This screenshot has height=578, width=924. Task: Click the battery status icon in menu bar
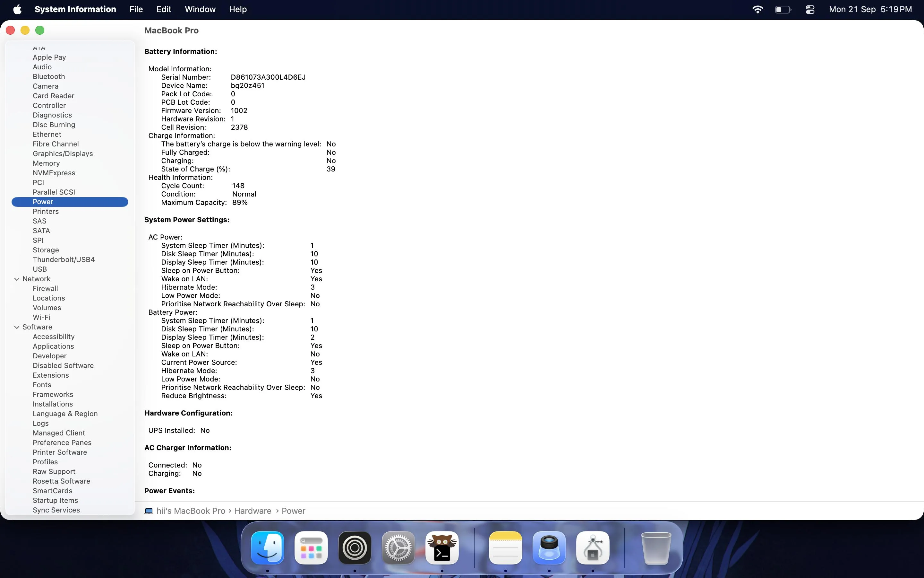(783, 9)
